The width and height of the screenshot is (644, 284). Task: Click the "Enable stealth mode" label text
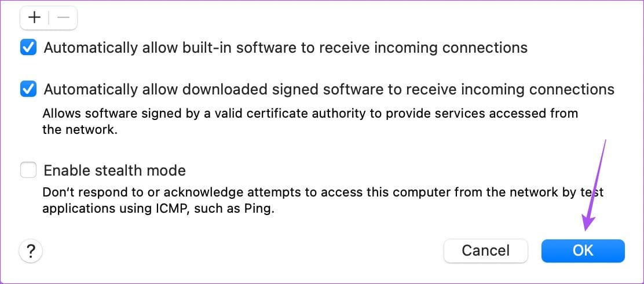pos(115,170)
